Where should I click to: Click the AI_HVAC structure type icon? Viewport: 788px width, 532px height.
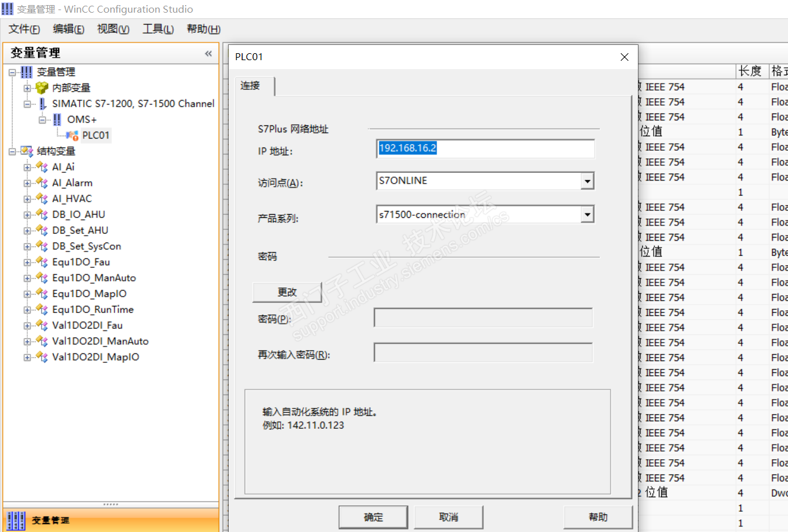click(x=42, y=199)
